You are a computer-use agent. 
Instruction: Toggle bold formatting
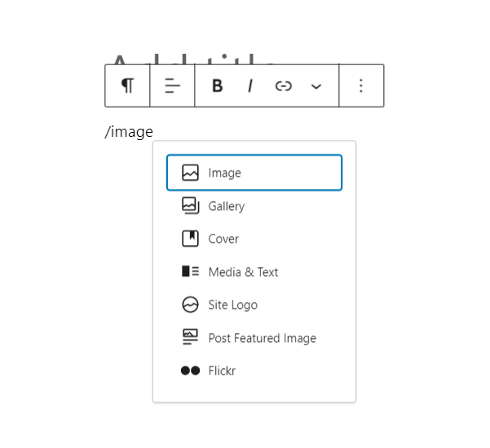[217, 86]
